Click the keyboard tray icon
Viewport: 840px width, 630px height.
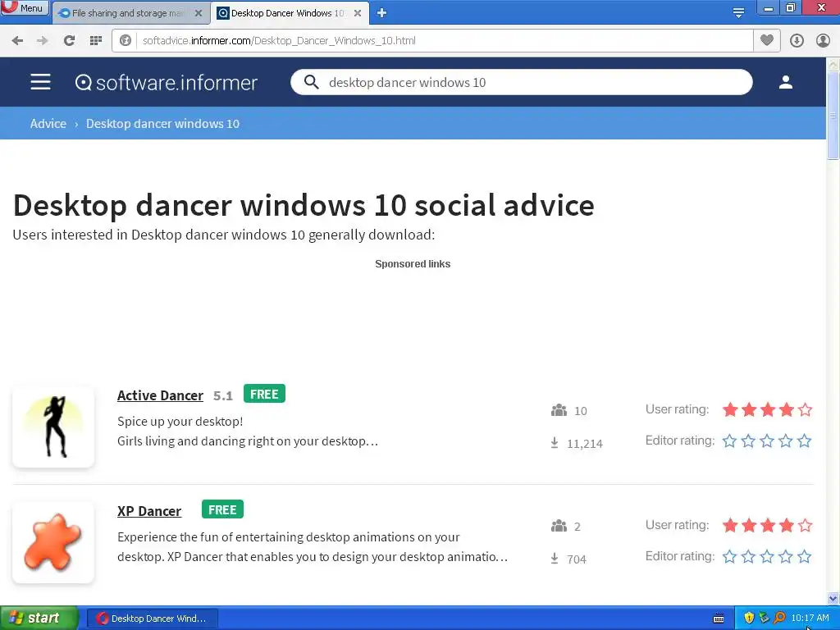[x=719, y=619]
